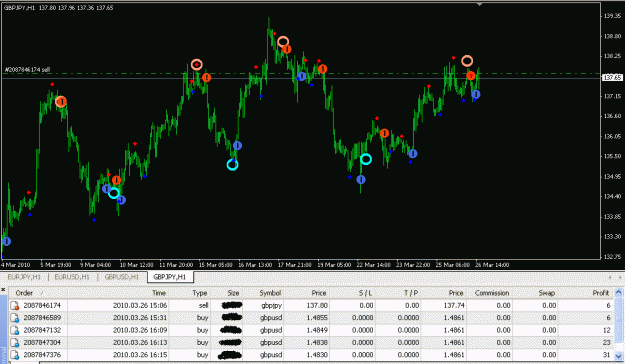Click the open price 137.80 cell
625x364 pixels.
318,305
